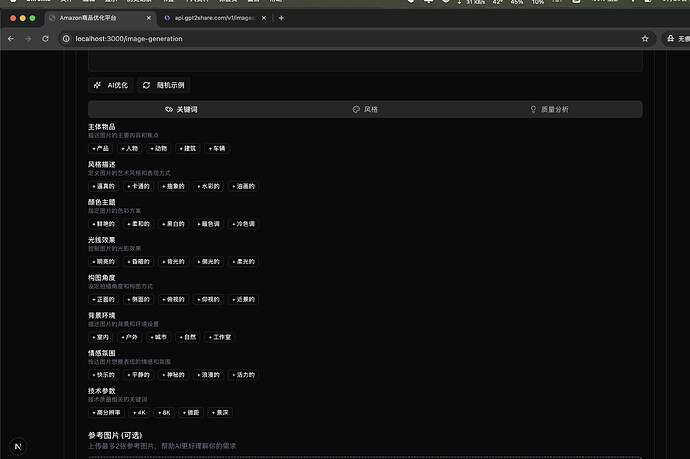
Task: Click the 参考图片 (可选) heading
Action: click(x=115, y=435)
